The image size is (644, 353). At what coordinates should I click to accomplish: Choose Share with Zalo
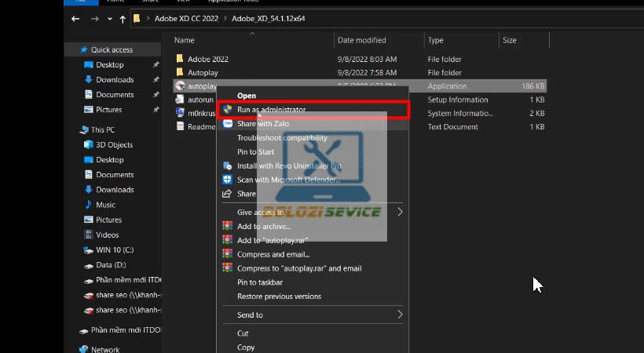(x=263, y=124)
